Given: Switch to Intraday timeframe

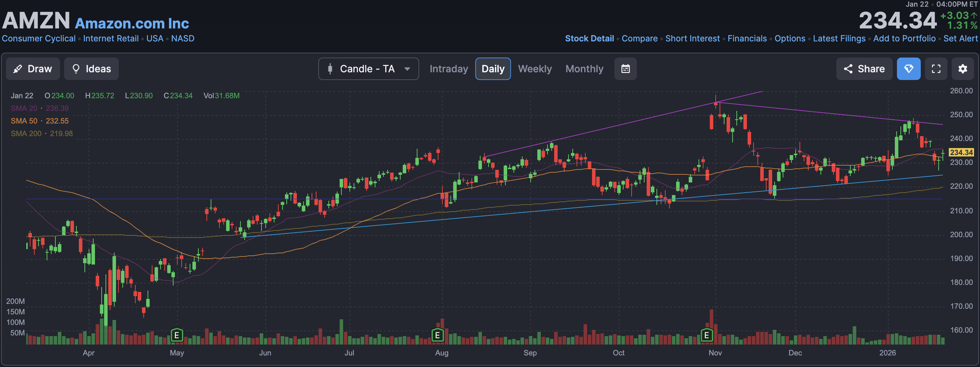Looking at the screenshot, I should (x=449, y=68).
